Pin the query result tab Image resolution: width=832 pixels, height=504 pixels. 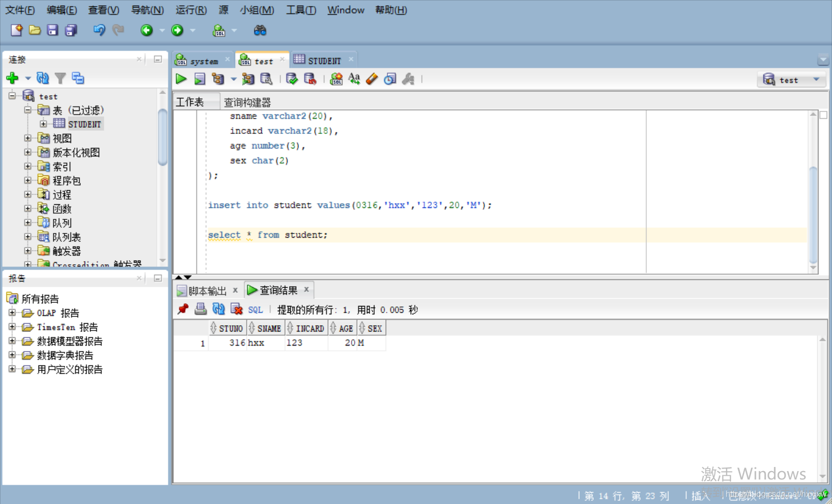[x=182, y=310]
